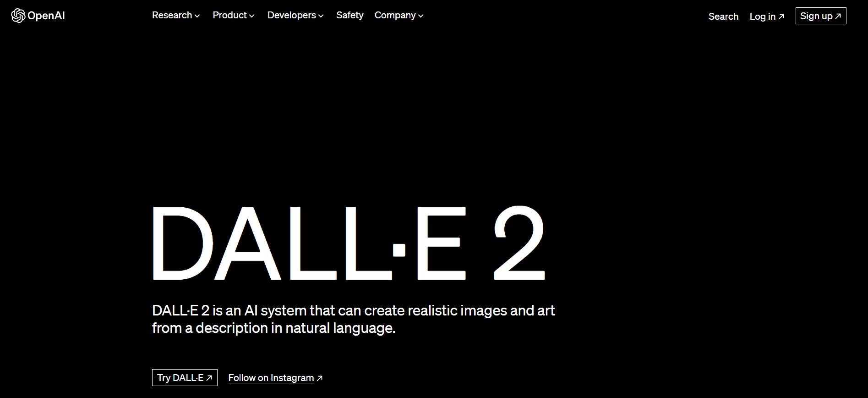
Task: Open the Developers menu
Action: pyautogui.click(x=295, y=15)
